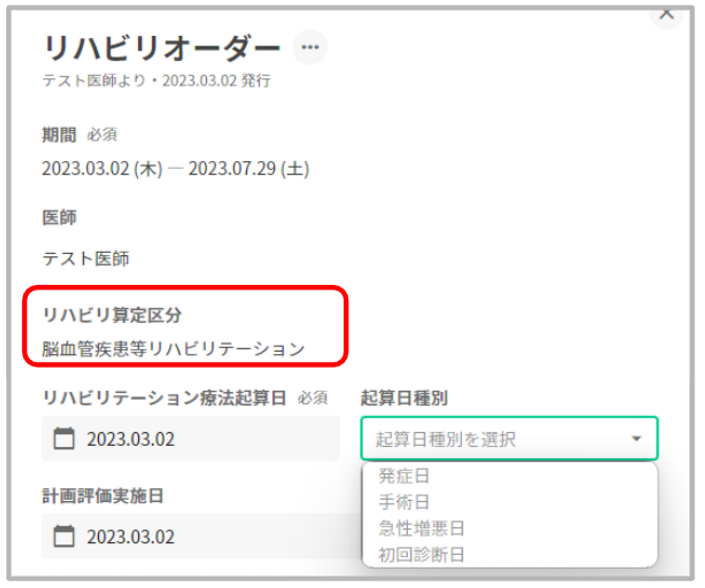Viewport: 705px width, 588px height.
Task: Click the リハビリ算定区分 label
Action: (x=112, y=315)
